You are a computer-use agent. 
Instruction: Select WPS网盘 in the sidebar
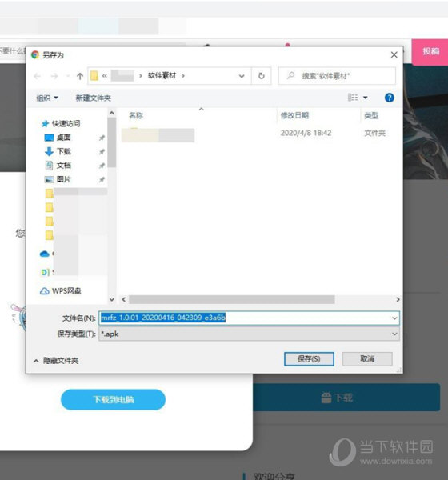click(61, 291)
